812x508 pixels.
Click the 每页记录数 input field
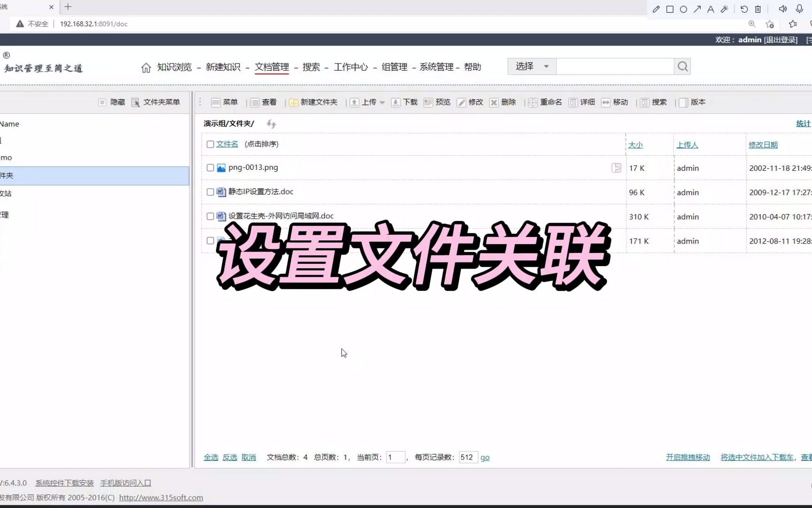(468, 457)
